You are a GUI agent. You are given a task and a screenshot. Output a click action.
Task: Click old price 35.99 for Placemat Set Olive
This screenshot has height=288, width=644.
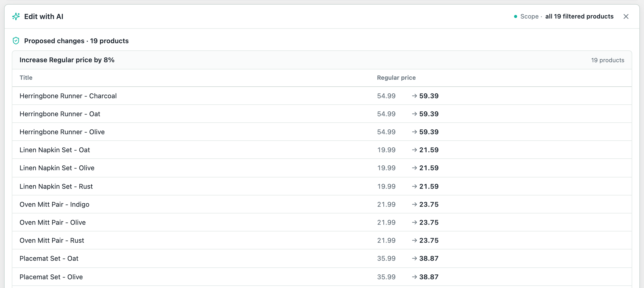tap(386, 277)
